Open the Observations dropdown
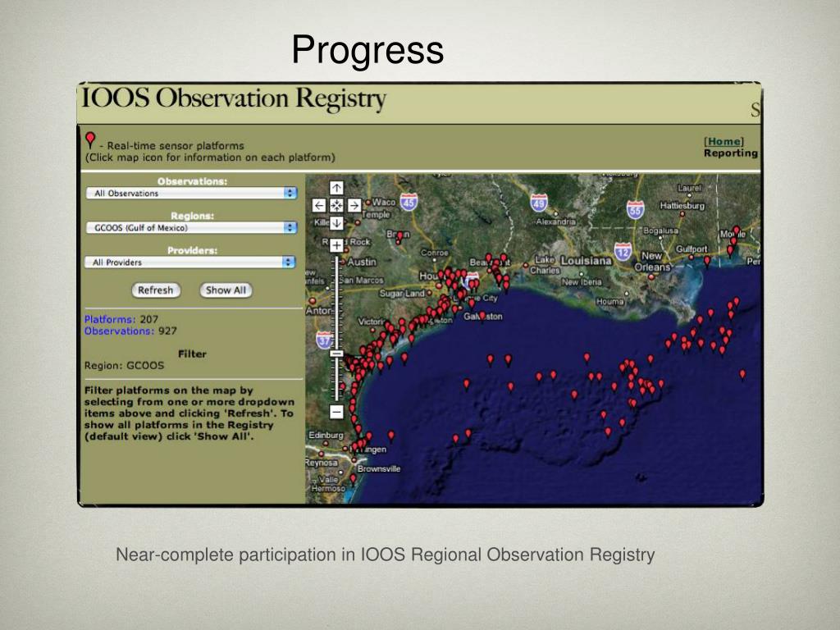The image size is (840, 630). [192, 194]
